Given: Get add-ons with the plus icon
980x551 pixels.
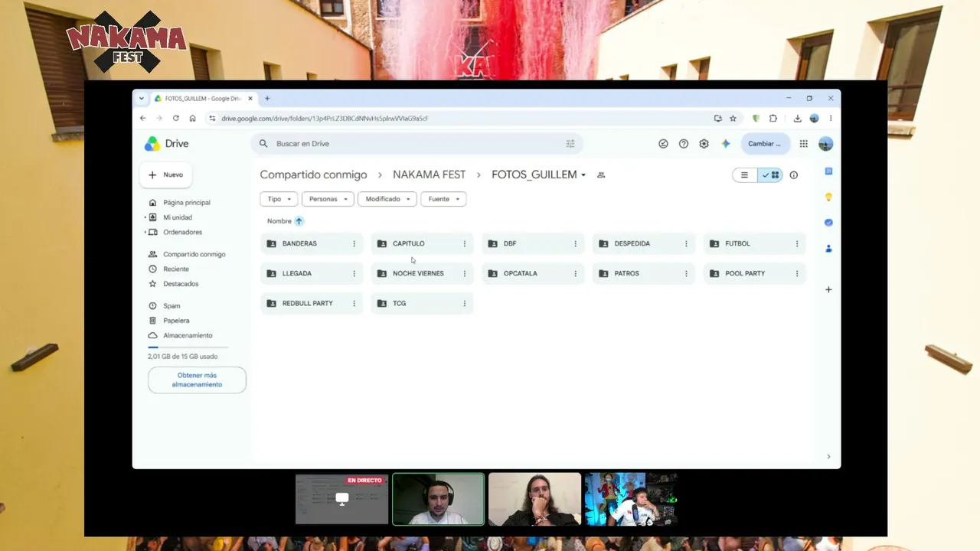Looking at the screenshot, I should [x=828, y=289].
